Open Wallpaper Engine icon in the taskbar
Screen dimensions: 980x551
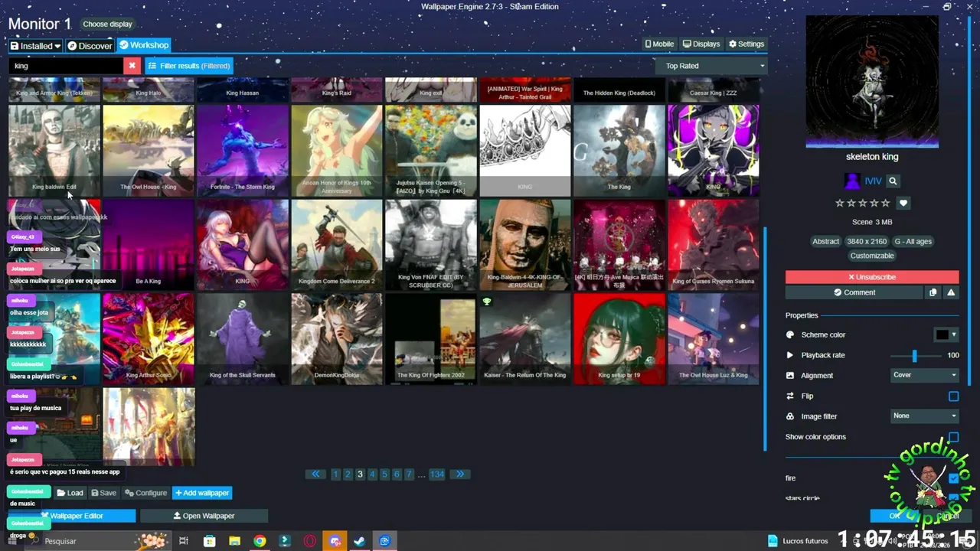point(384,541)
